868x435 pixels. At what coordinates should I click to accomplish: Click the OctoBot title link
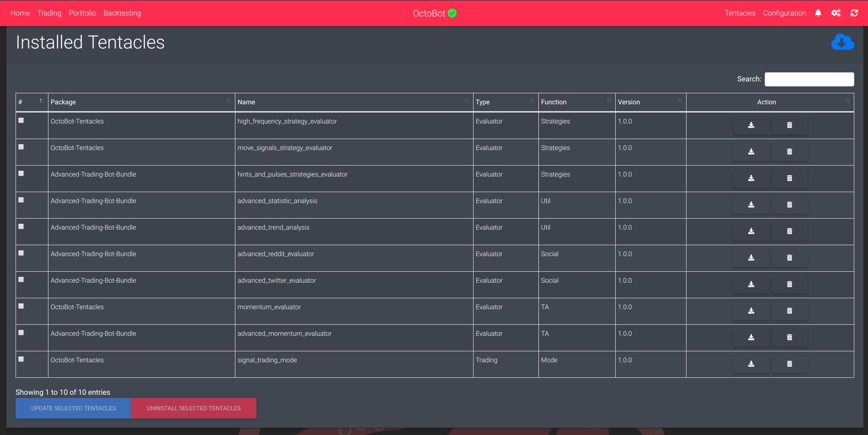pyautogui.click(x=429, y=13)
